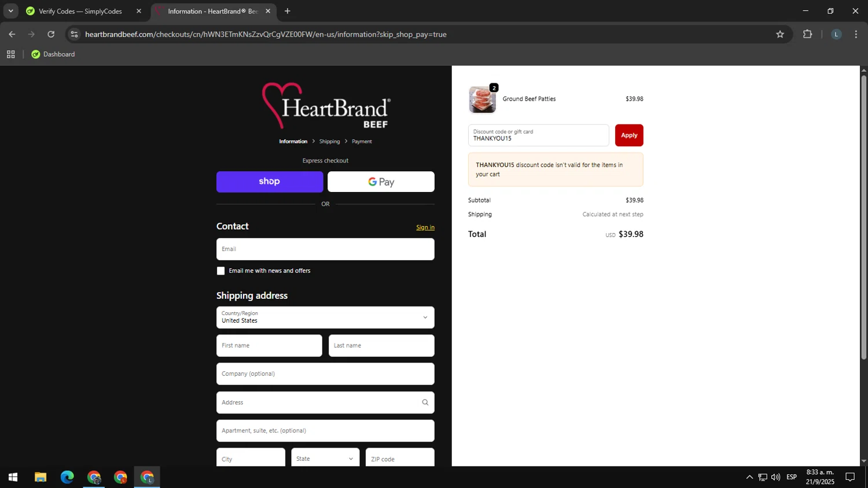Viewport: 868px width, 488px height.
Task: Switch to the Verify Codes — SimplyCodes tab
Action: [x=79, y=11]
